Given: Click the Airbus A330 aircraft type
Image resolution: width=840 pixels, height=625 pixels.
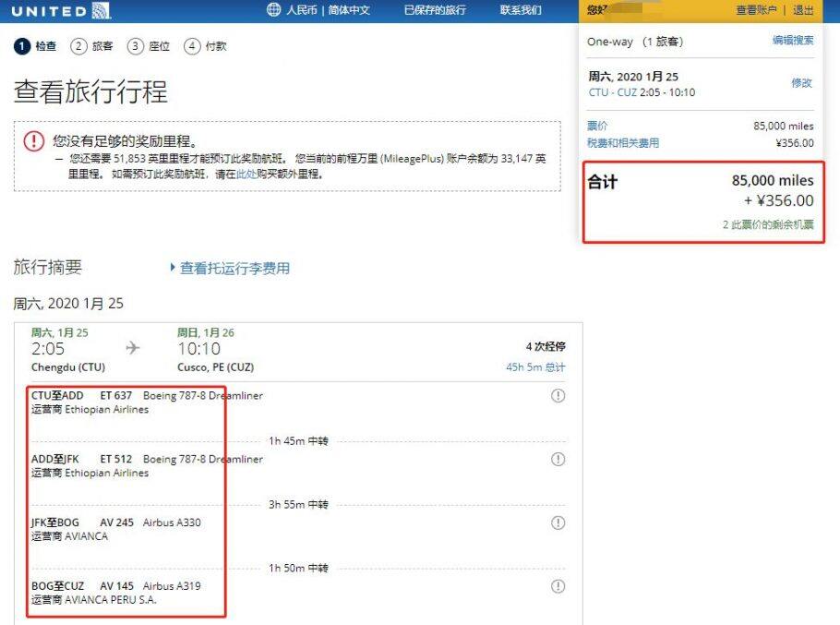Looking at the screenshot, I should [172, 523].
